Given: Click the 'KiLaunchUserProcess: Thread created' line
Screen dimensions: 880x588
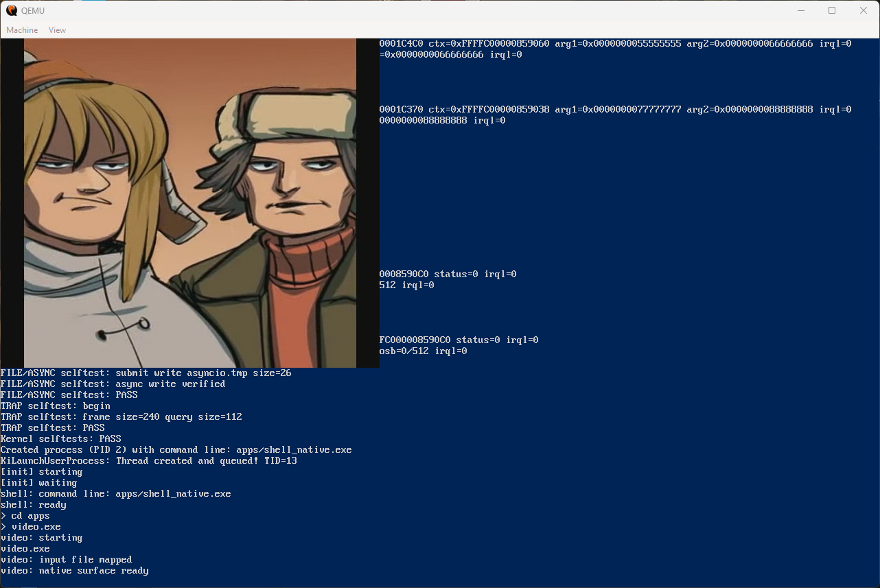Looking at the screenshot, I should (149, 461).
